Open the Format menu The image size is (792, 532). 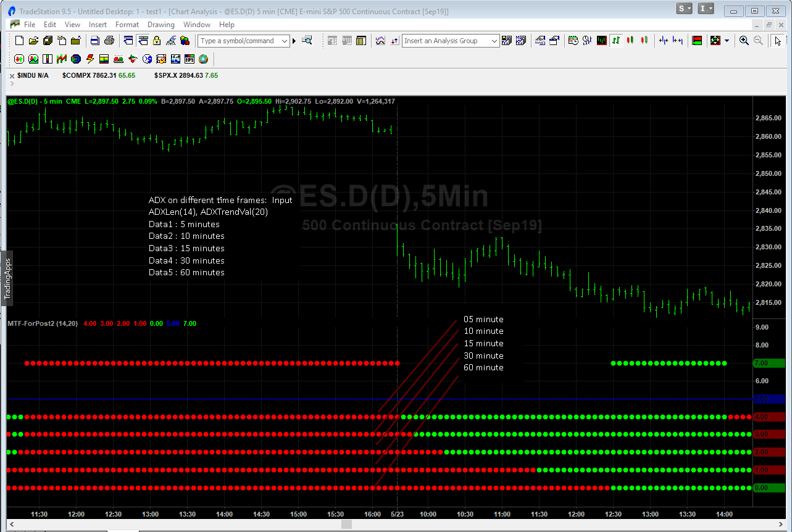[127, 25]
